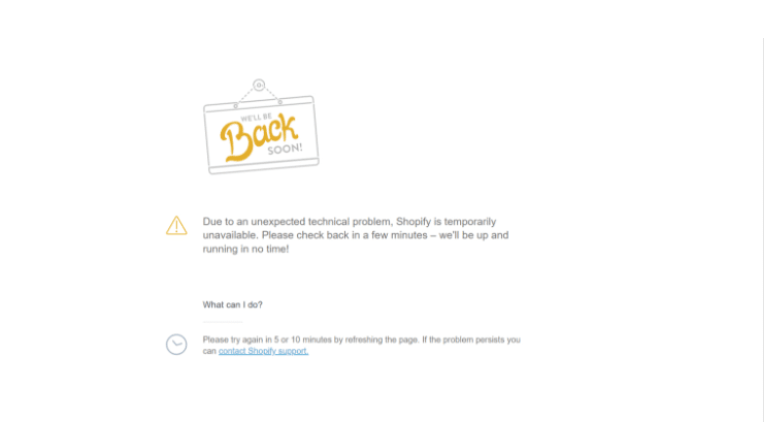Image resolution: width=772 pixels, height=428 pixels.
Task: Click the left rivet on the sign
Action: [235, 105]
